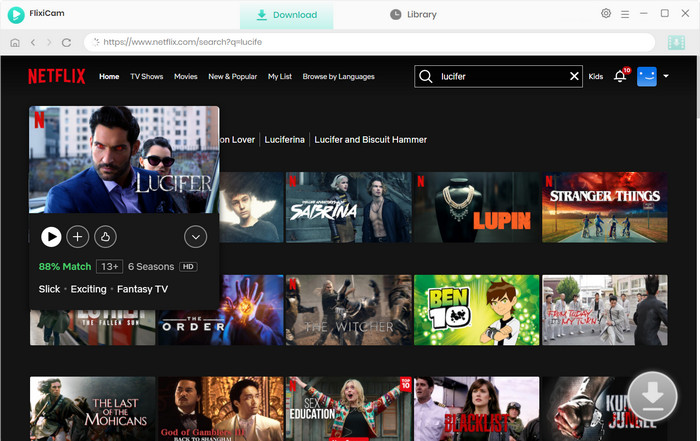700x441 pixels.
Task: Open the Sabrina thumbnail
Action: click(348, 208)
